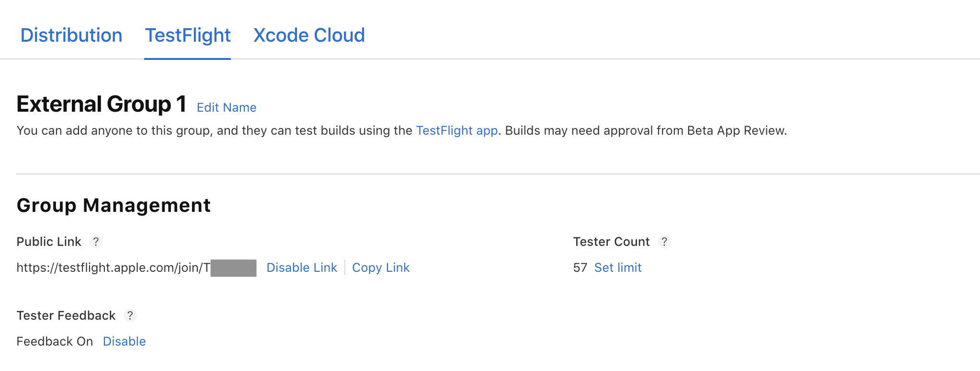Copy the public invite link

point(381,267)
